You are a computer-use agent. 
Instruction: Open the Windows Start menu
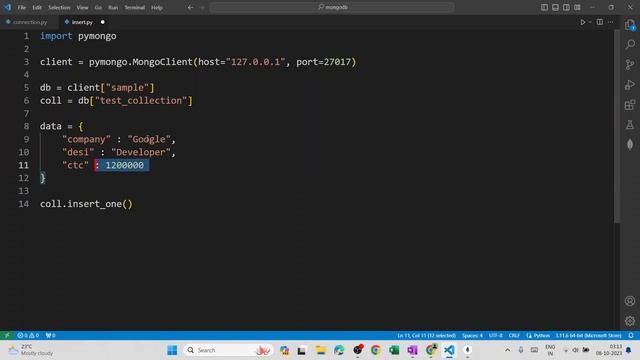[172, 350]
